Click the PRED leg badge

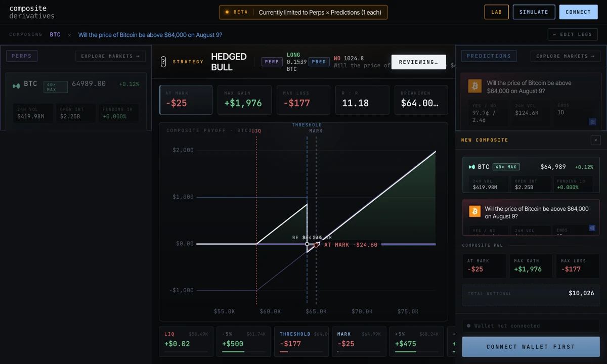coord(319,62)
